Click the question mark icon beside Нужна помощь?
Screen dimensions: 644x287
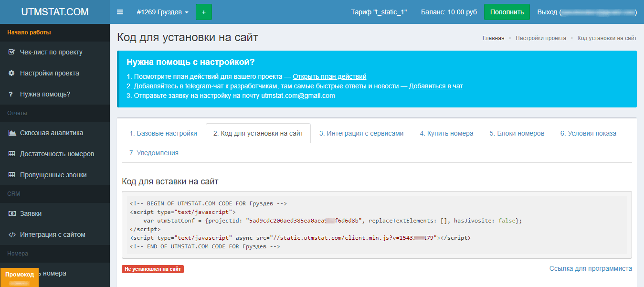click(11, 94)
